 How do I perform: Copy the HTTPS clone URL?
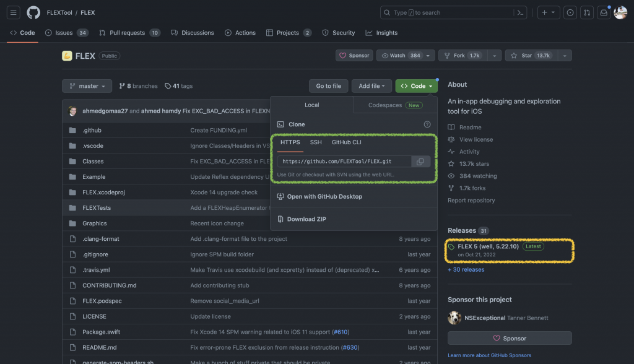click(420, 162)
